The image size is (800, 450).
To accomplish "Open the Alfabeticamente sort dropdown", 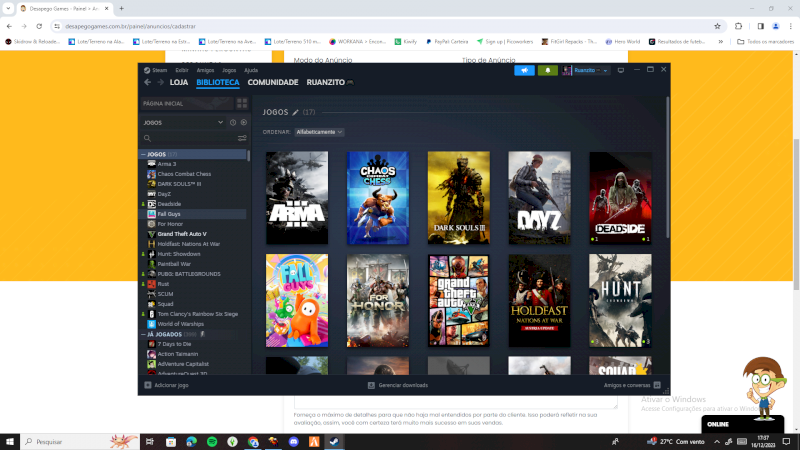I will pos(319,132).
